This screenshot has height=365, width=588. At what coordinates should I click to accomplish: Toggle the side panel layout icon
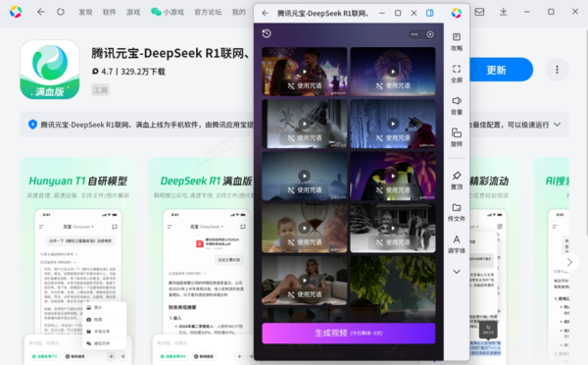coord(430,13)
